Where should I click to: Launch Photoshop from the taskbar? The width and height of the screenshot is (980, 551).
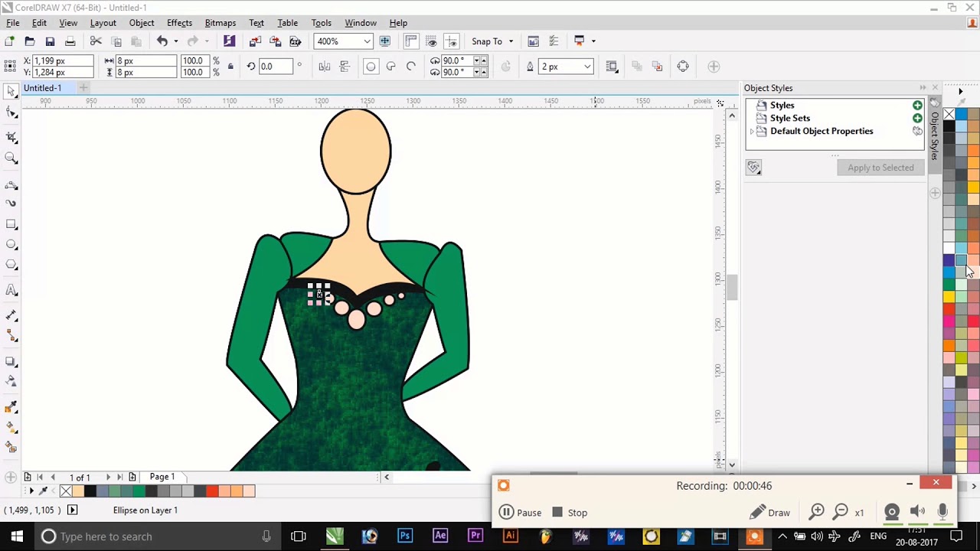click(x=405, y=536)
